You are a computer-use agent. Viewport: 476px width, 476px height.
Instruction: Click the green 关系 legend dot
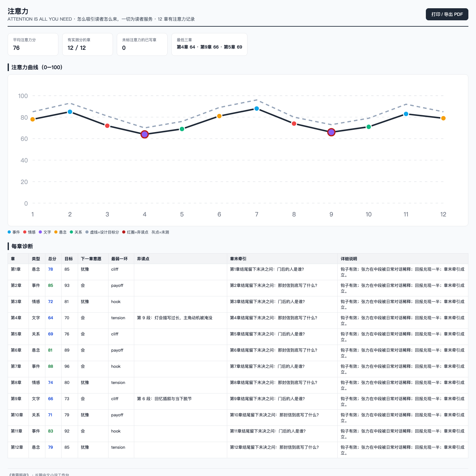click(x=71, y=232)
